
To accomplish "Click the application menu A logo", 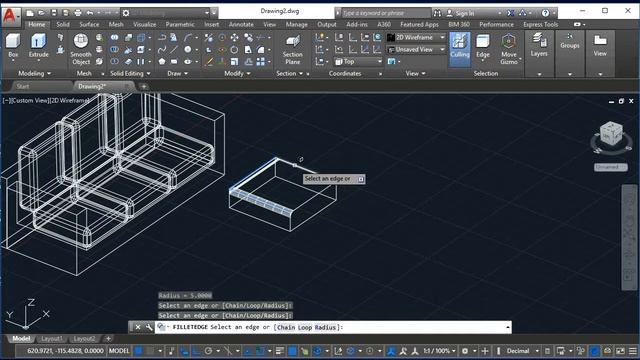I will pos(10,16).
